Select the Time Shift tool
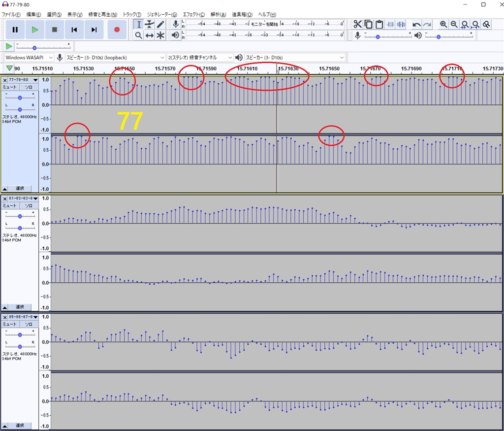Screen dimensions: 504x431 (x=150, y=35)
